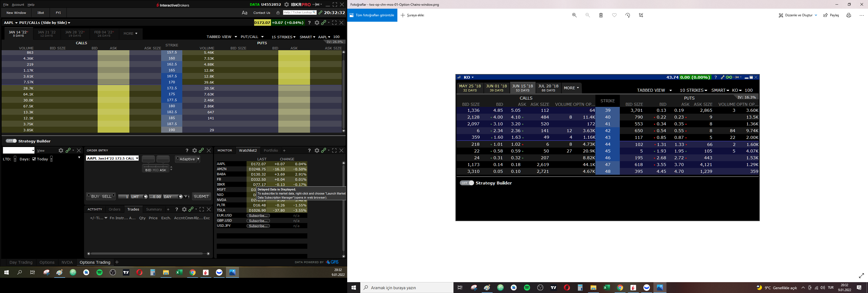Open settings gear in the panel left of Order Entry
The width and height of the screenshot is (868, 293).
click(x=61, y=150)
